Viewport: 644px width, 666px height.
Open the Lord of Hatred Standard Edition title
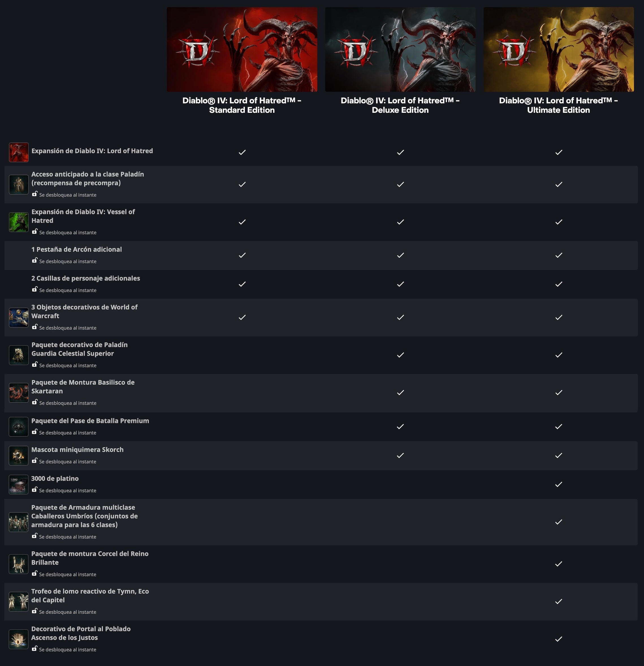[242, 105]
